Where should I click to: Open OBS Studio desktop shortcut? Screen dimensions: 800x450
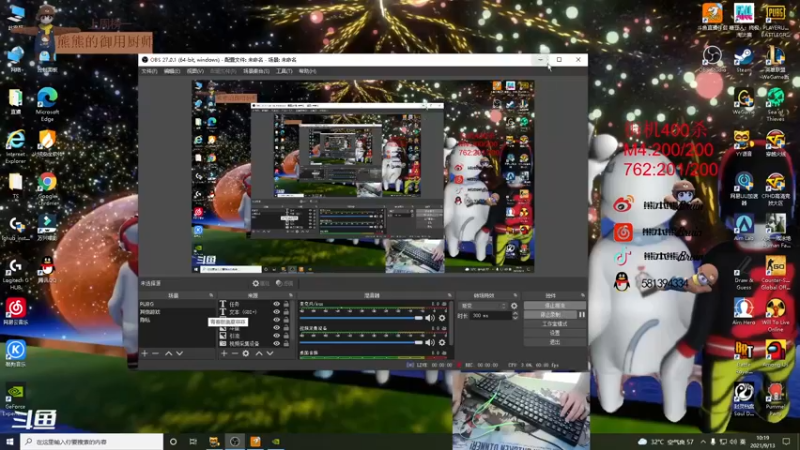pos(712,59)
